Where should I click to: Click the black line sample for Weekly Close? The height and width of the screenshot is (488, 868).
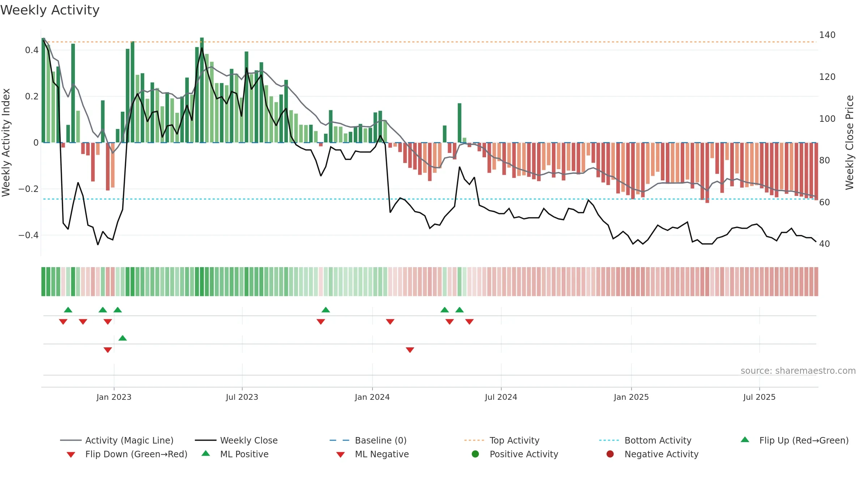coord(206,440)
